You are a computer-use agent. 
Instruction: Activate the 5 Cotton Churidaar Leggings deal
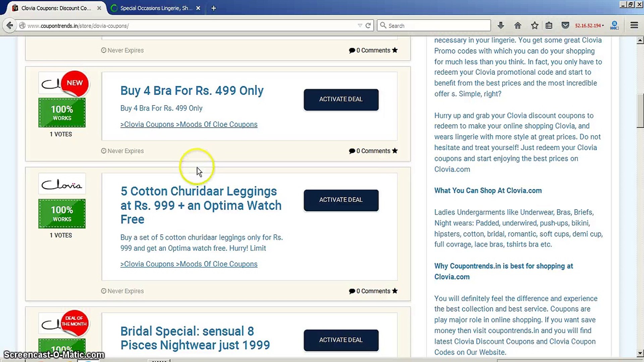pyautogui.click(x=341, y=200)
